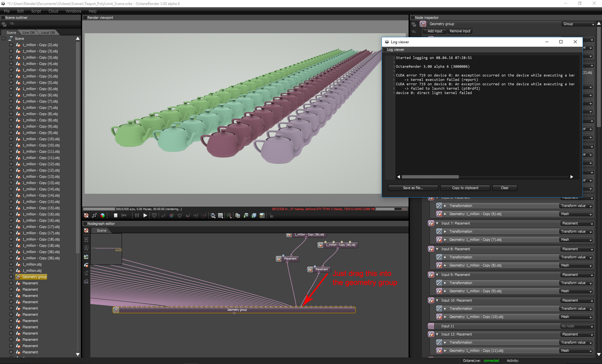Open the Group type dropdown
This screenshot has width=602, height=364.
click(x=578, y=24)
